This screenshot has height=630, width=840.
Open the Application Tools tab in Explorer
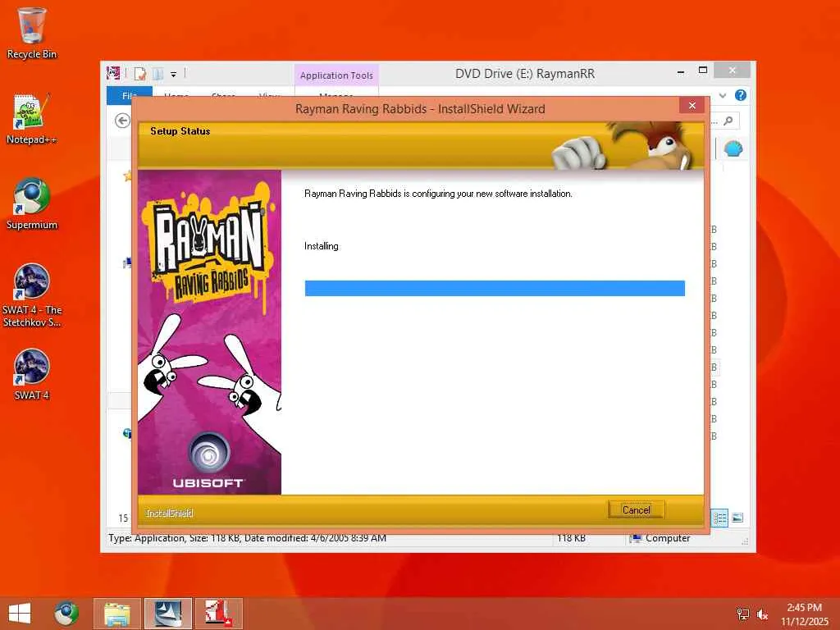click(336, 75)
